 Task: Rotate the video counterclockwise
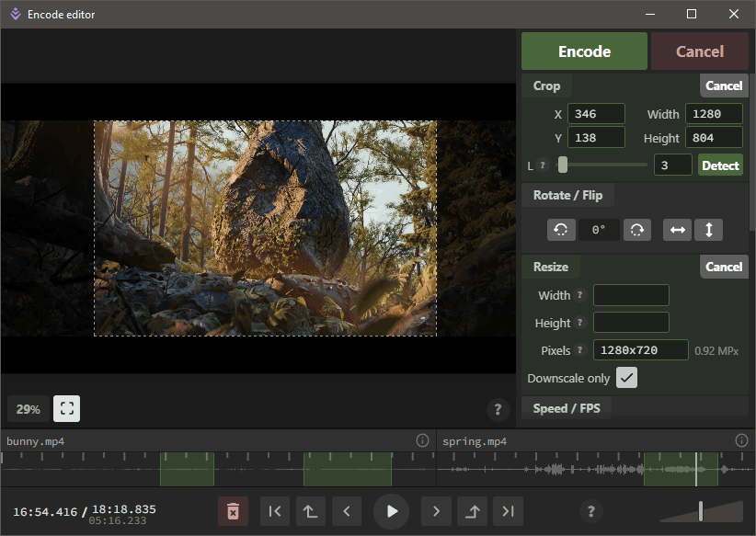tap(561, 230)
